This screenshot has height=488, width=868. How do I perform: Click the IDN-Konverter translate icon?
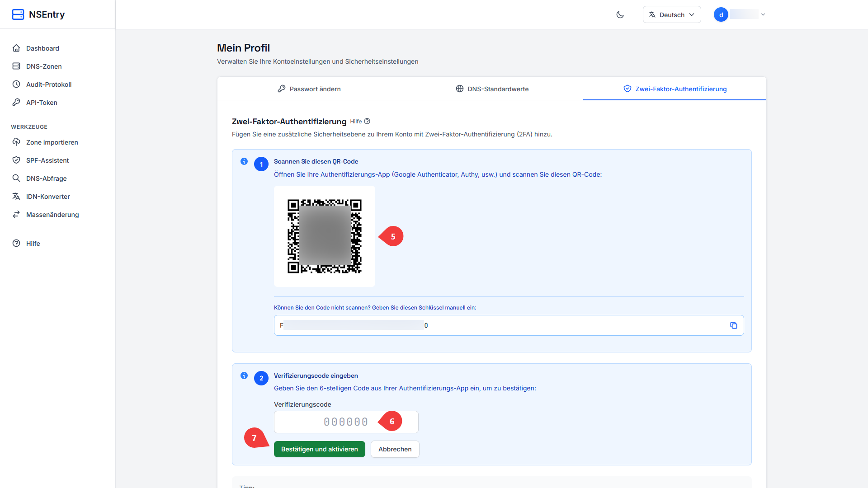click(16, 196)
